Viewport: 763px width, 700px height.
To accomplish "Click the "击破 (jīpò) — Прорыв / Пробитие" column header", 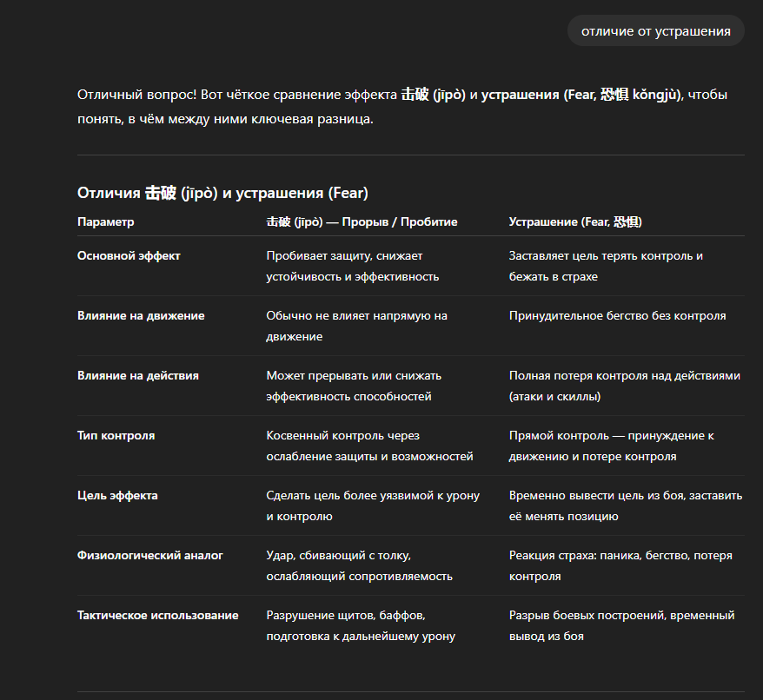I will 362,222.
